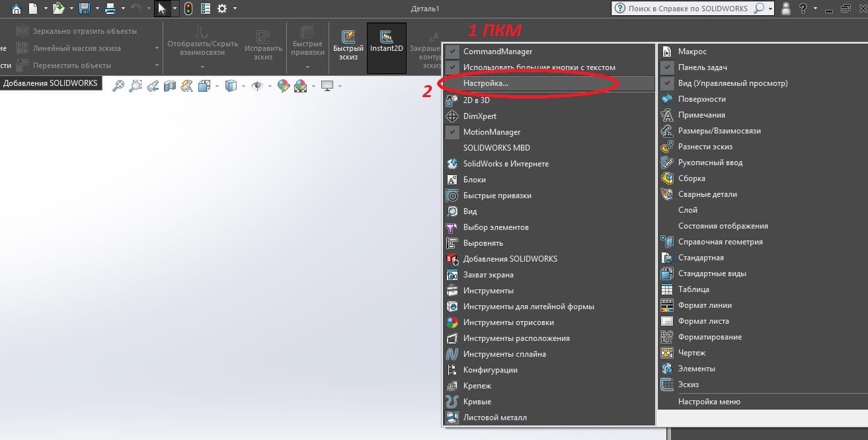Expand the Open file dropdown arrow

click(x=71, y=9)
